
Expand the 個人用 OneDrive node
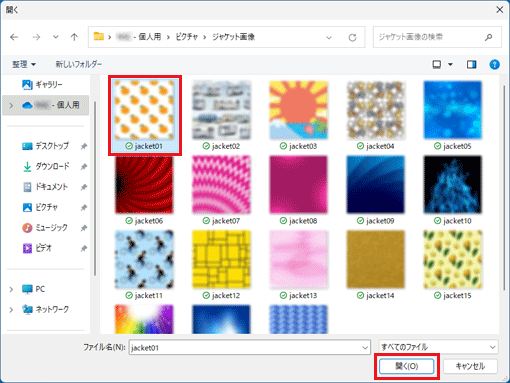11,106
